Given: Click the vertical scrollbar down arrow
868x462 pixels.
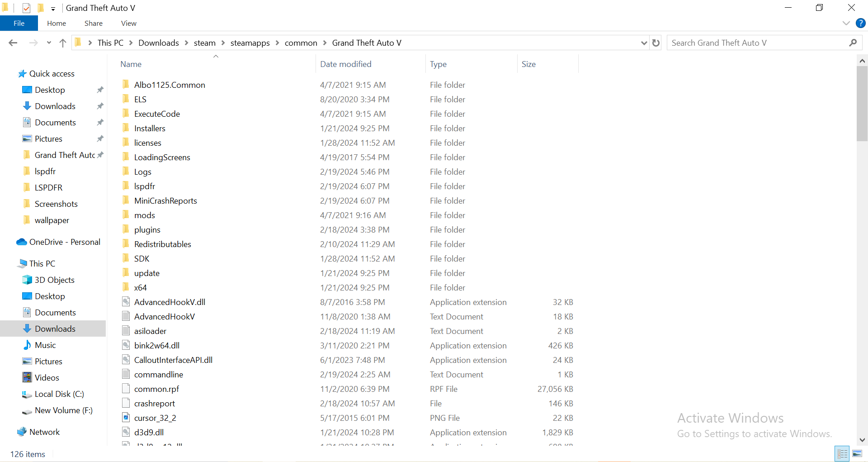Looking at the screenshot, I should click(x=862, y=440).
